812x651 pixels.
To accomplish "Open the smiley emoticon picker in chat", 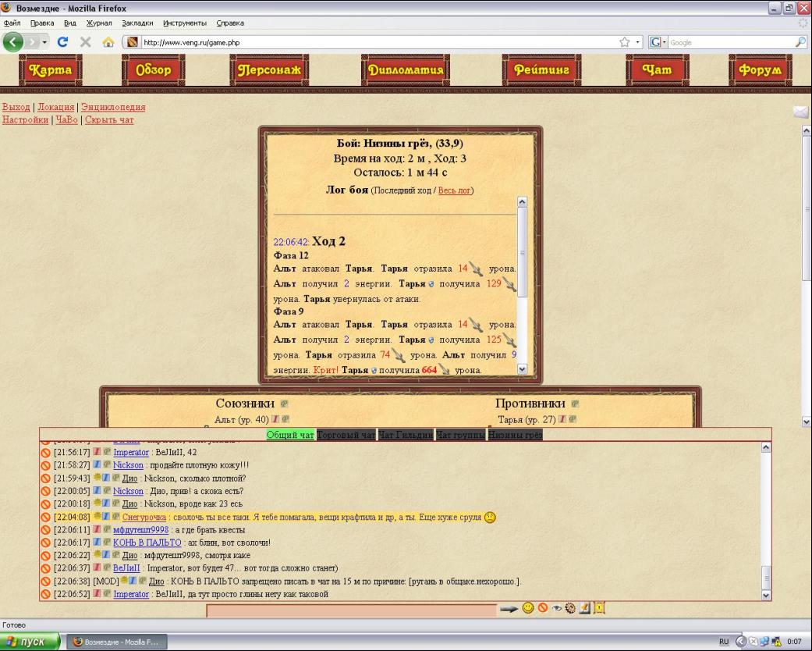I will [x=528, y=607].
